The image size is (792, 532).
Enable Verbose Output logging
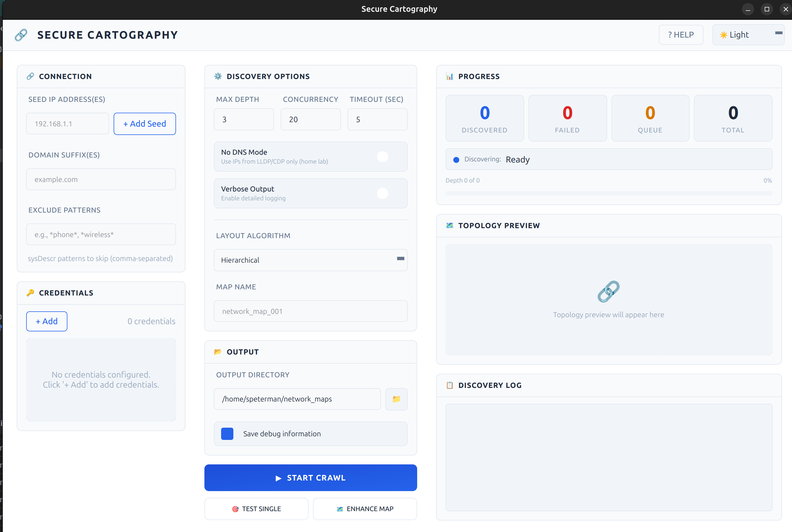[382, 193]
